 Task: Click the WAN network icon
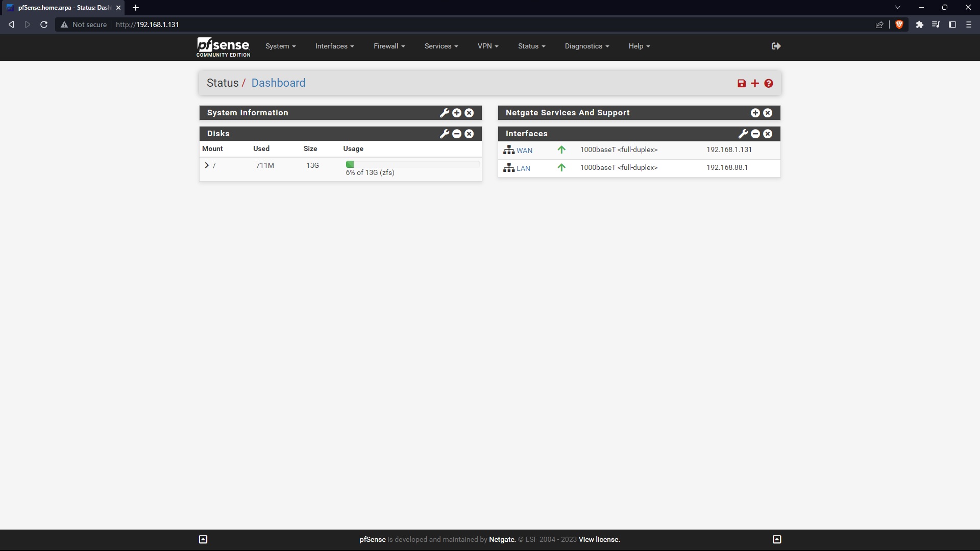coord(509,150)
